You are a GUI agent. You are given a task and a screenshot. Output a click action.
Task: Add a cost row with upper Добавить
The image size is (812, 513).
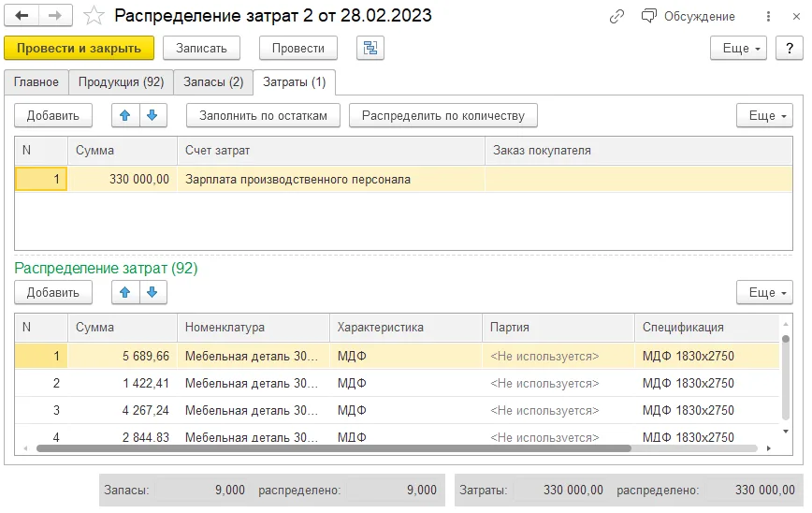52,115
